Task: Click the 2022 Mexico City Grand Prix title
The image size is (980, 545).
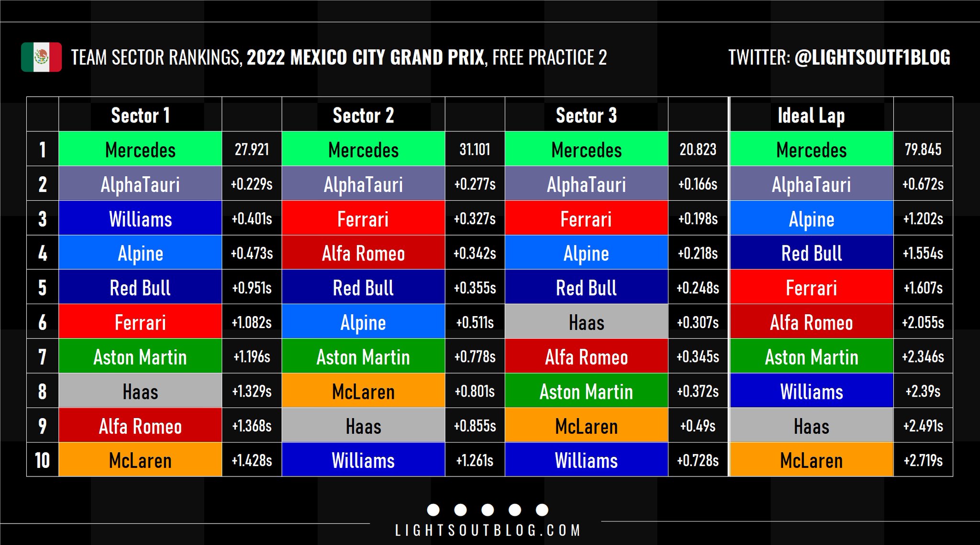Action: [365, 57]
